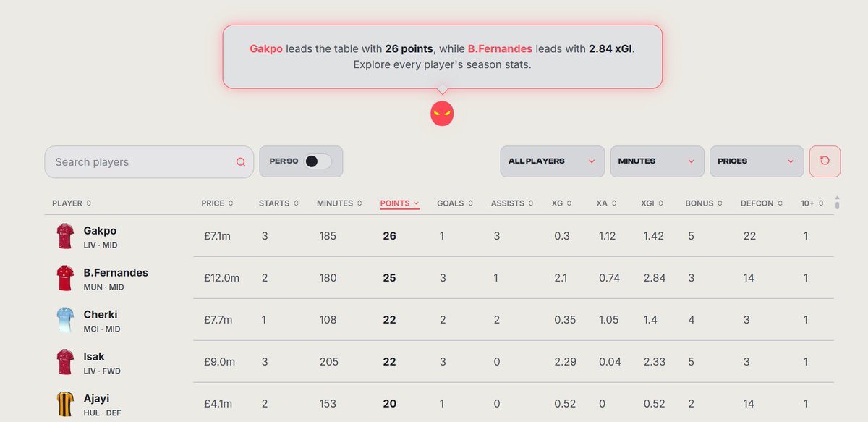Open Cherki's player row name
868x422 pixels.
(x=101, y=315)
